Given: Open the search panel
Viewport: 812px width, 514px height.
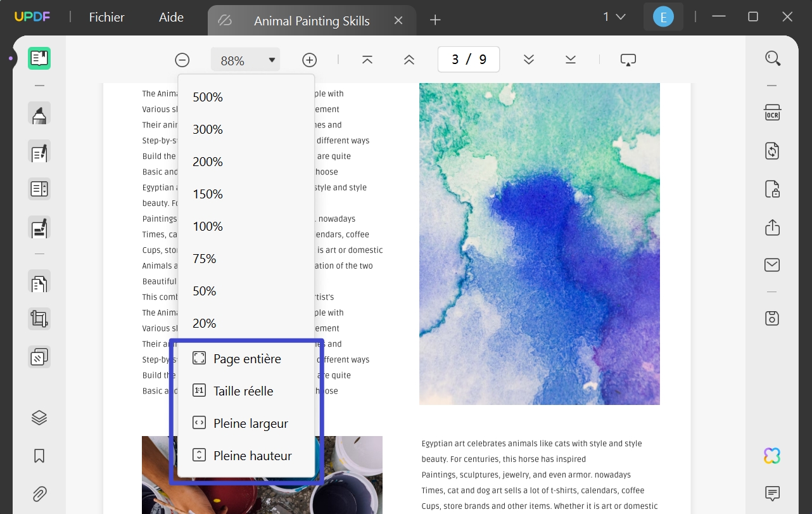Looking at the screenshot, I should [x=773, y=58].
